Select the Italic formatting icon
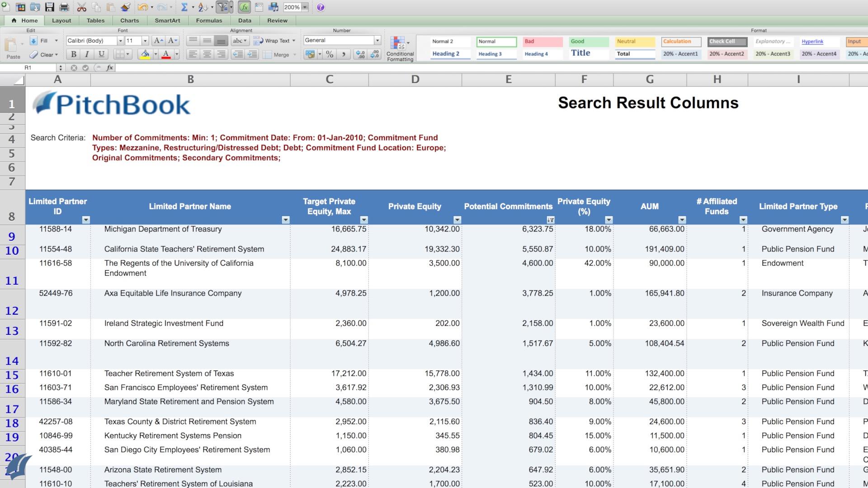 point(86,54)
